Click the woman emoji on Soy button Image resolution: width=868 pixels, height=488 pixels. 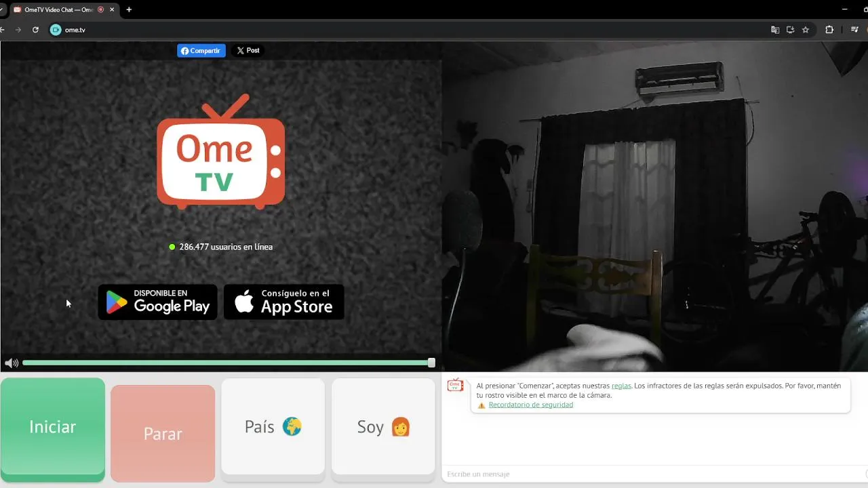point(401,427)
